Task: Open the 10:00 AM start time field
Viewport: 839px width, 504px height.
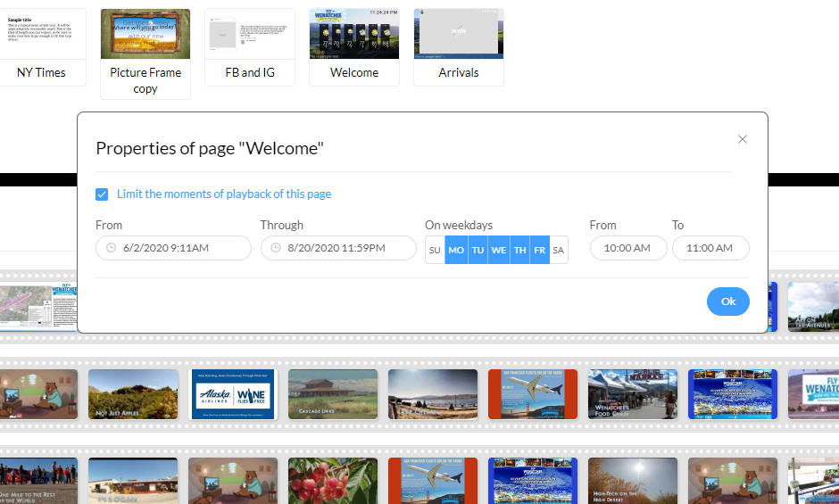Action: (628, 248)
